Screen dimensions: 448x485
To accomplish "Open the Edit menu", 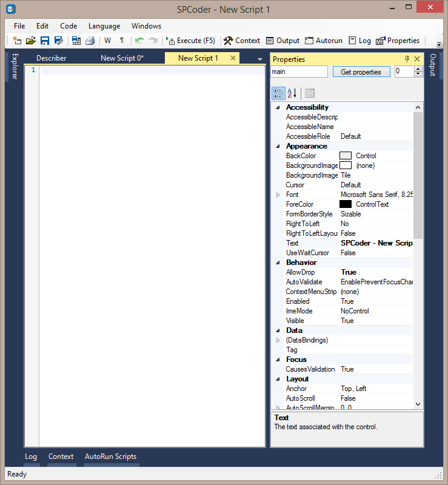I will point(42,26).
